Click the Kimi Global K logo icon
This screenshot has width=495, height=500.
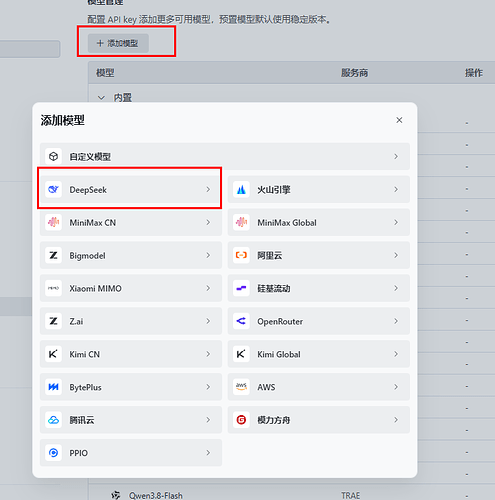(241, 354)
